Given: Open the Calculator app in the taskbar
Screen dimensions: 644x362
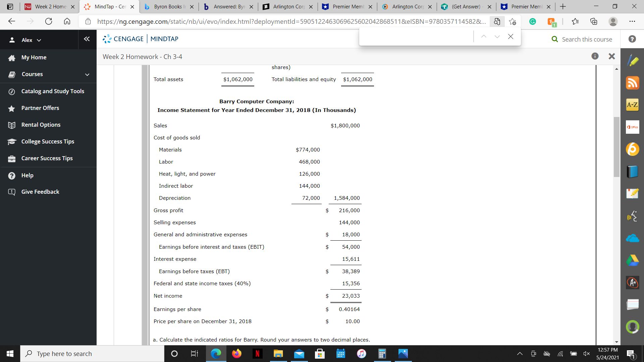Looking at the screenshot, I should [x=382, y=354].
